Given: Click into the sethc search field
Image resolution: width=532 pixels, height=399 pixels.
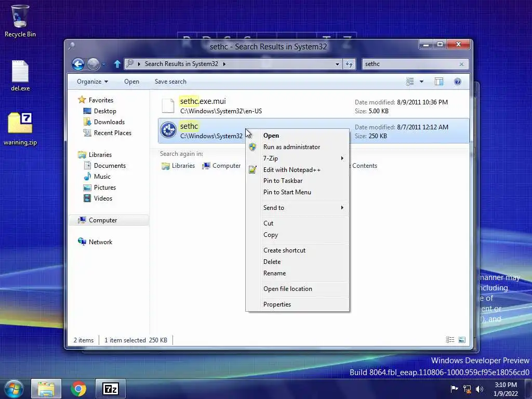Looking at the screenshot, I should coord(410,64).
